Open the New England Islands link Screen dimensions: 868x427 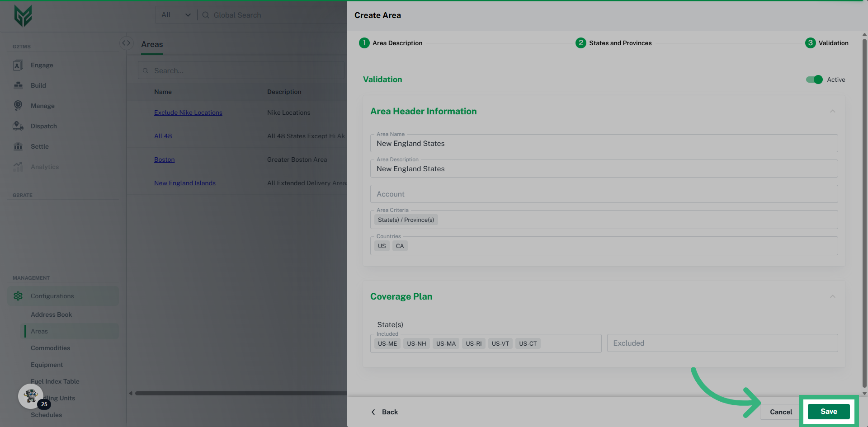[184, 183]
